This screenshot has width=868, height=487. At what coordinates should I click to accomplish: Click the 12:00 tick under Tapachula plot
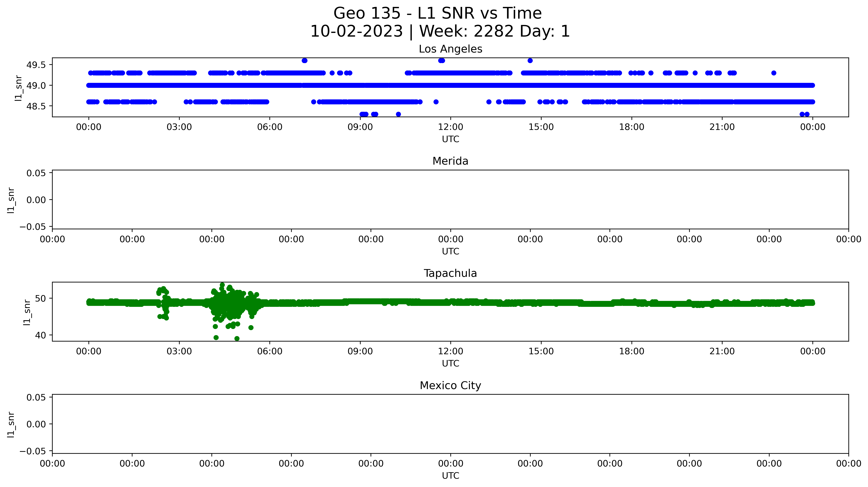point(451,351)
